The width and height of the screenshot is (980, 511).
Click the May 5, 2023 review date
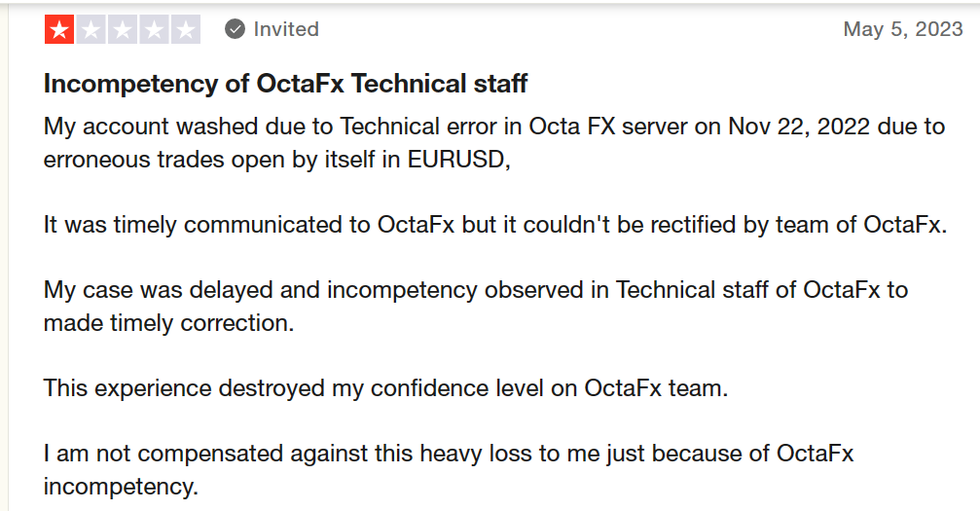click(903, 29)
